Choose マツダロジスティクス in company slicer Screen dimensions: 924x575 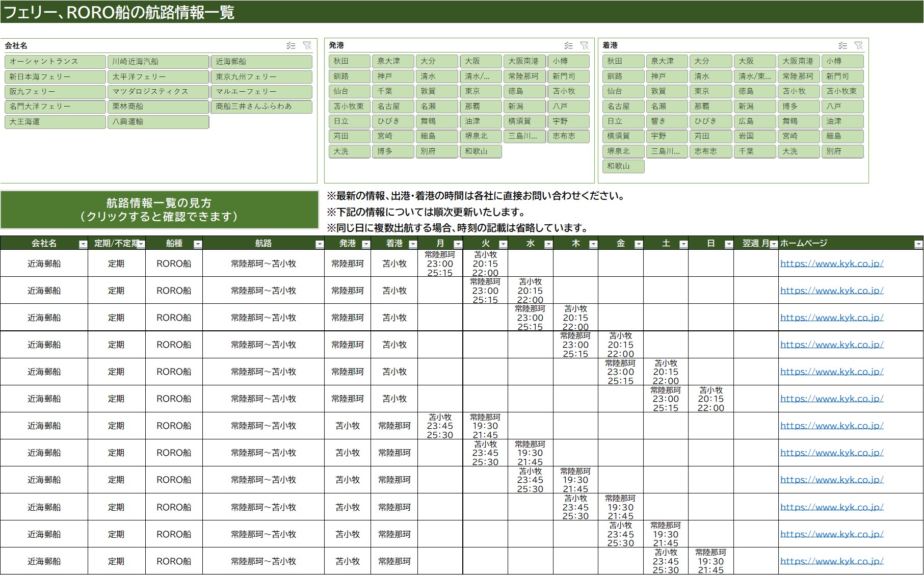pyautogui.click(x=158, y=92)
